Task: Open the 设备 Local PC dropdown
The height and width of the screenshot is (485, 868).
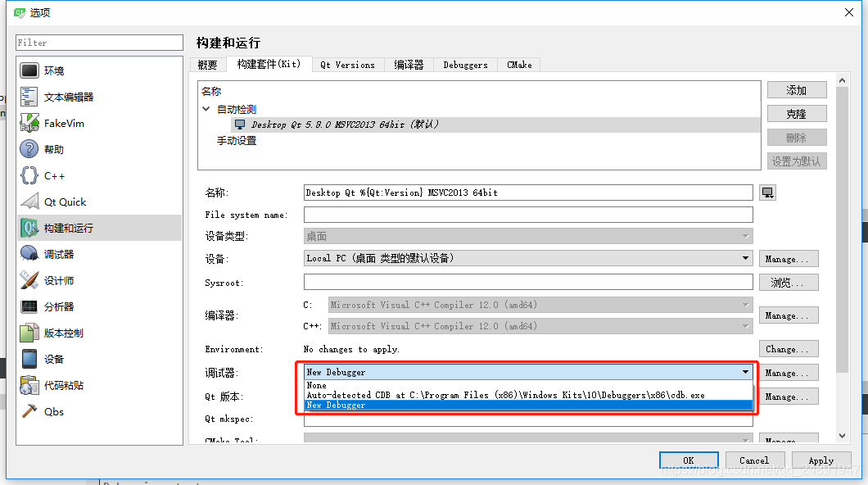Action: 528,259
